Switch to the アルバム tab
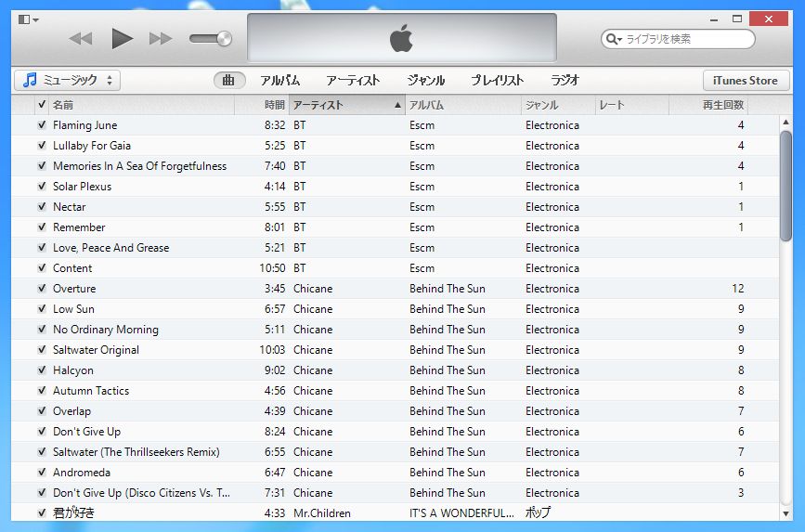Viewport: 805px width, 532px height. coord(279,80)
